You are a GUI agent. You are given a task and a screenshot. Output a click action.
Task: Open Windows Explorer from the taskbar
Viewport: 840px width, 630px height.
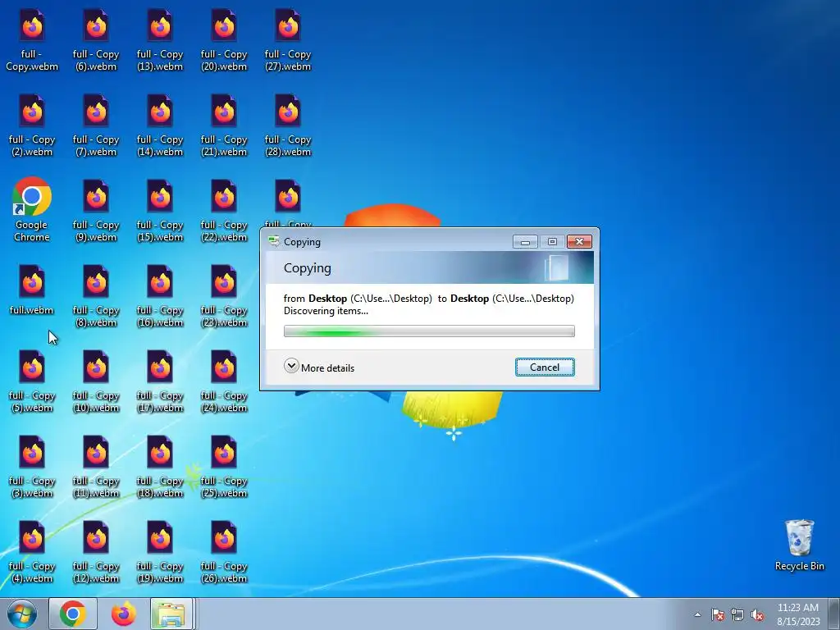point(171,614)
